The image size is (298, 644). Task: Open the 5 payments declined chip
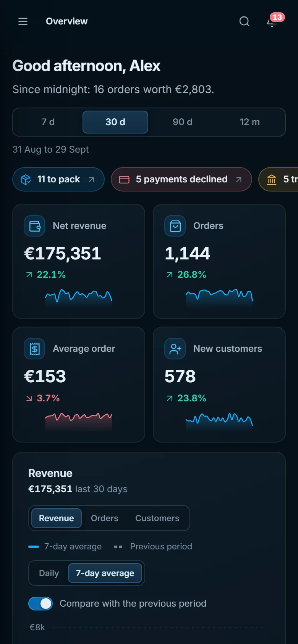pyautogui.click(x=181, y=179)
